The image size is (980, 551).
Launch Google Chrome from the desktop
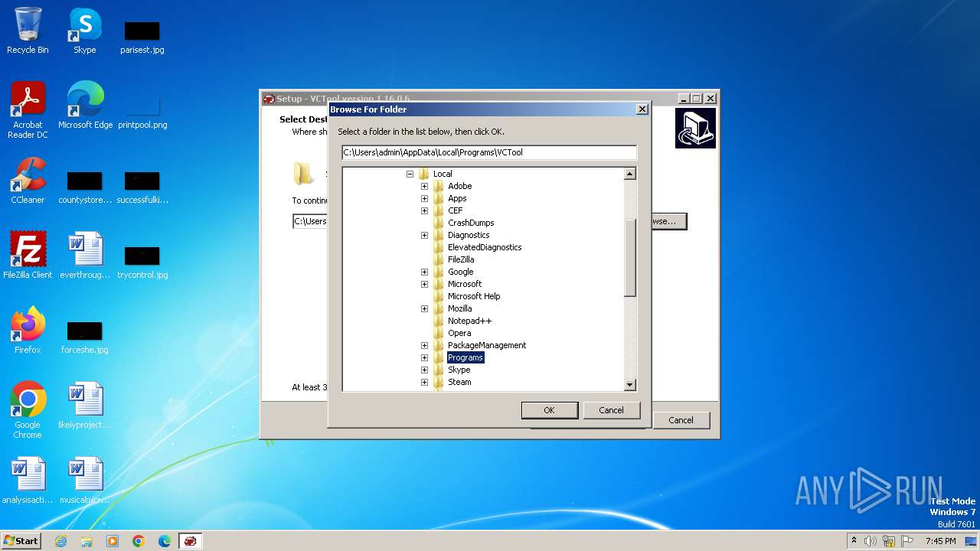tap(28, 410)
